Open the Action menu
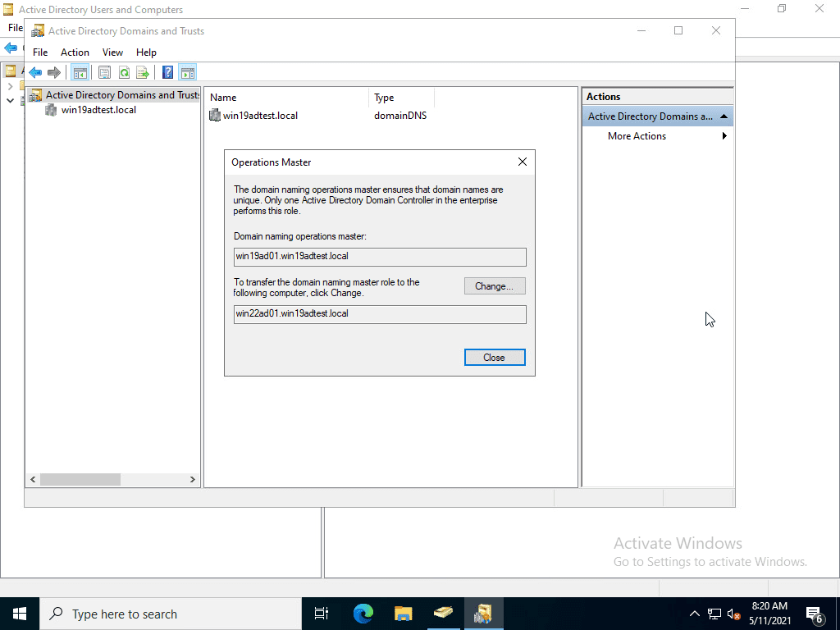 tap(75, 52)
